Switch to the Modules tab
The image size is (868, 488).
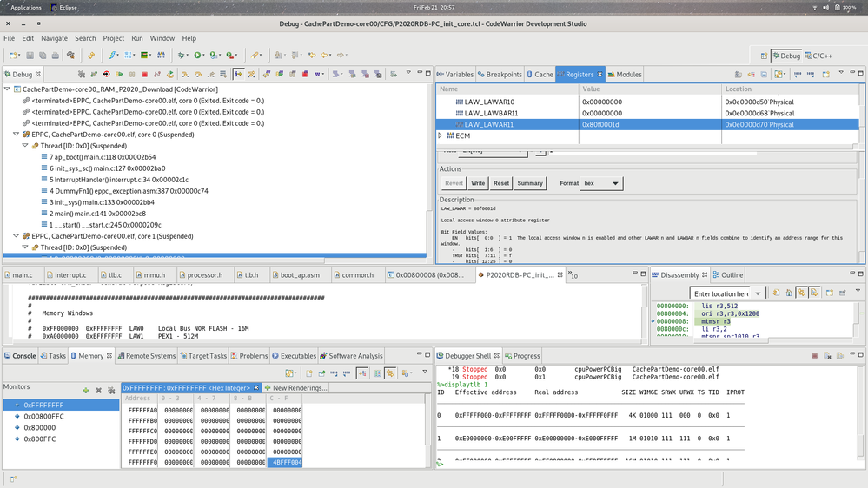(625, 74)
